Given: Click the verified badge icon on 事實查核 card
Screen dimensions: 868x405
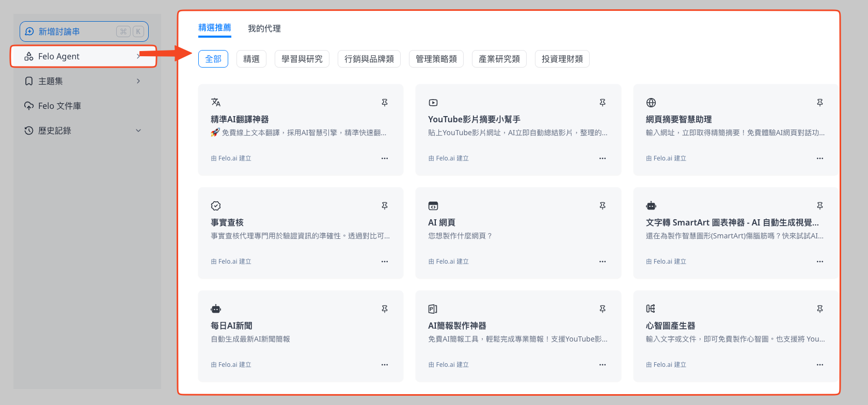Looking at the screenshot, I should 216,206.
